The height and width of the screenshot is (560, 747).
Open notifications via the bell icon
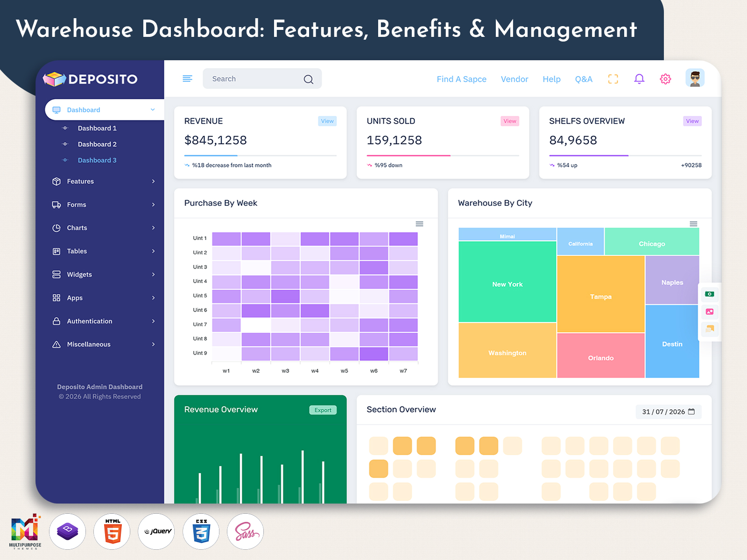coord(639,79)
